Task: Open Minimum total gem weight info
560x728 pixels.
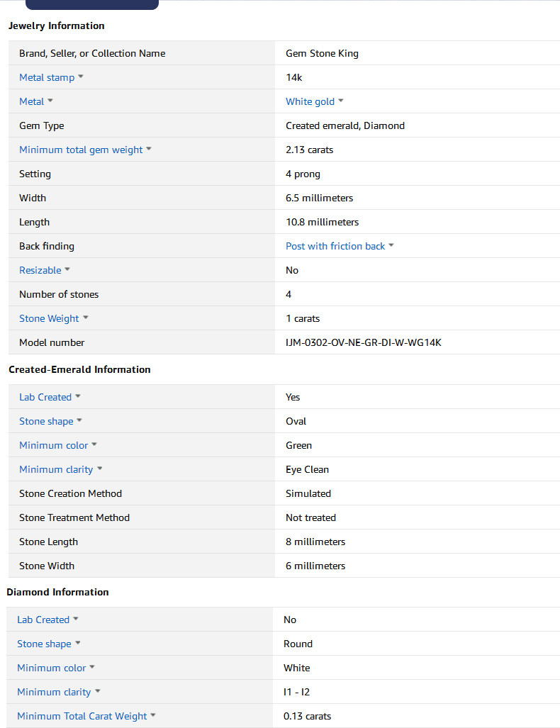Action: coord(81,150)
